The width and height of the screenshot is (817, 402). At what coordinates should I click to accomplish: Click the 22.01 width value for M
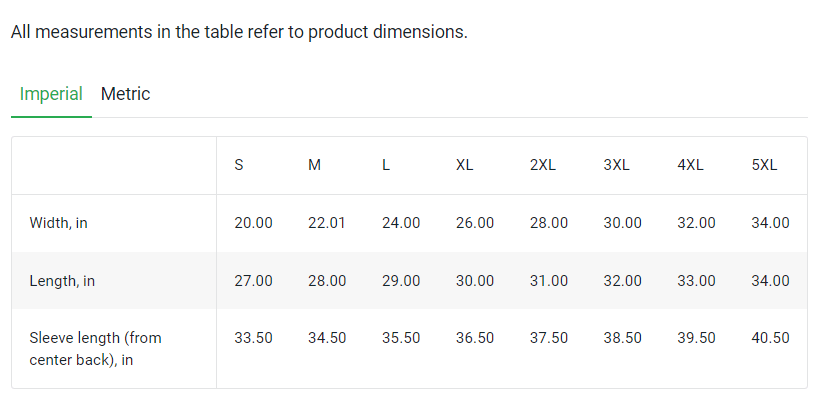(327, 223)
